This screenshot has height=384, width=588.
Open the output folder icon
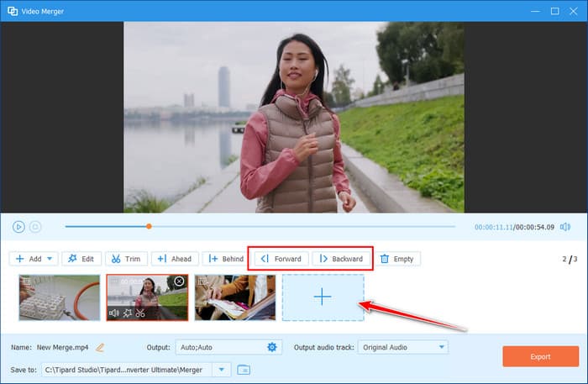pos(244,370)
